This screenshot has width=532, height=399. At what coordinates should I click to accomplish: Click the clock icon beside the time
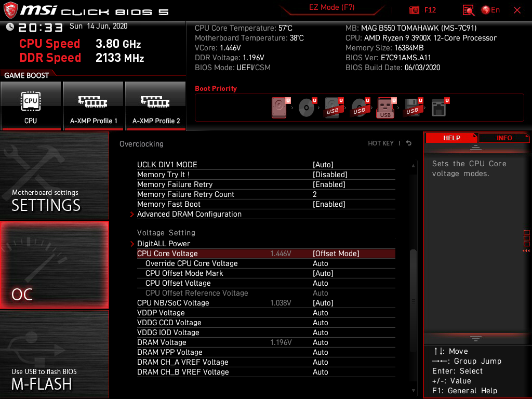(x=10, y=27)
